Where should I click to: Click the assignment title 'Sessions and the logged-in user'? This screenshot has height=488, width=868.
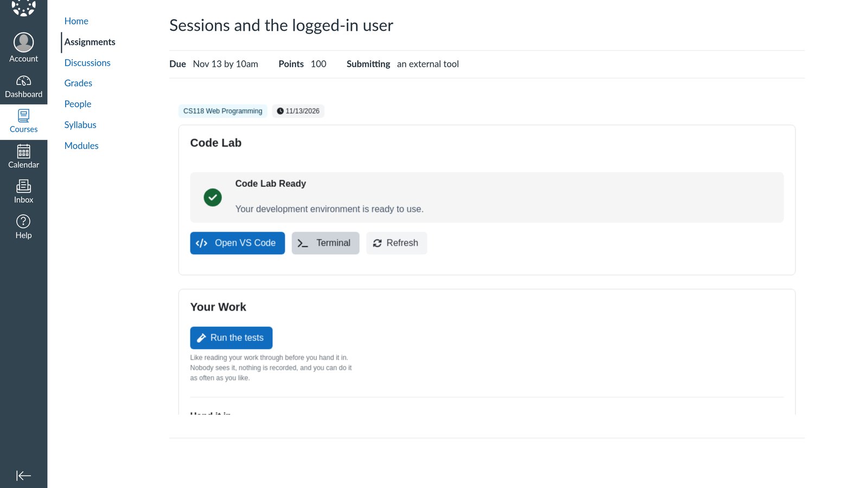click(x=281, y=25)
